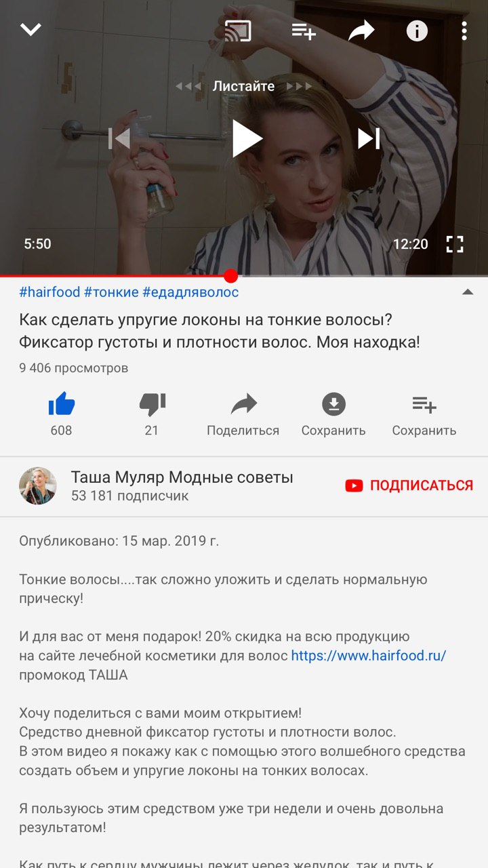This screenshot has height=868, width=488.
Task: Skip to the next video
Action: point(369,138)
